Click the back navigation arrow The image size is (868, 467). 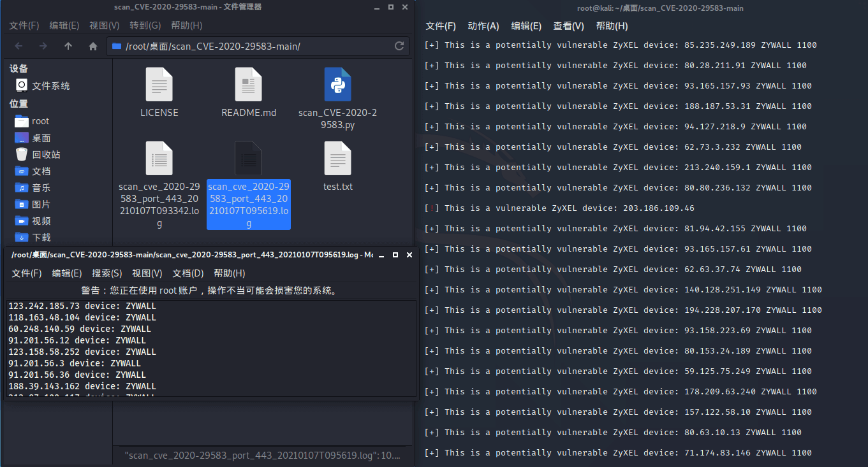tap(18, 47)
